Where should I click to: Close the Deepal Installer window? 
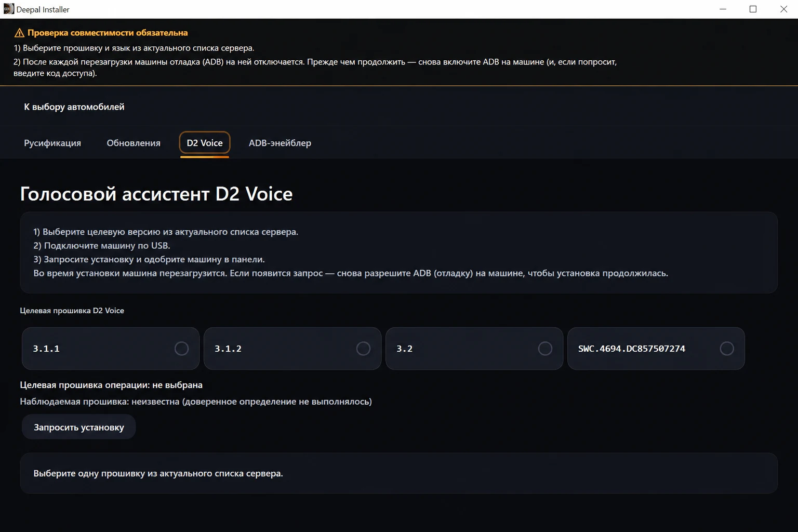pyautogui.click(x=783, y=9)
